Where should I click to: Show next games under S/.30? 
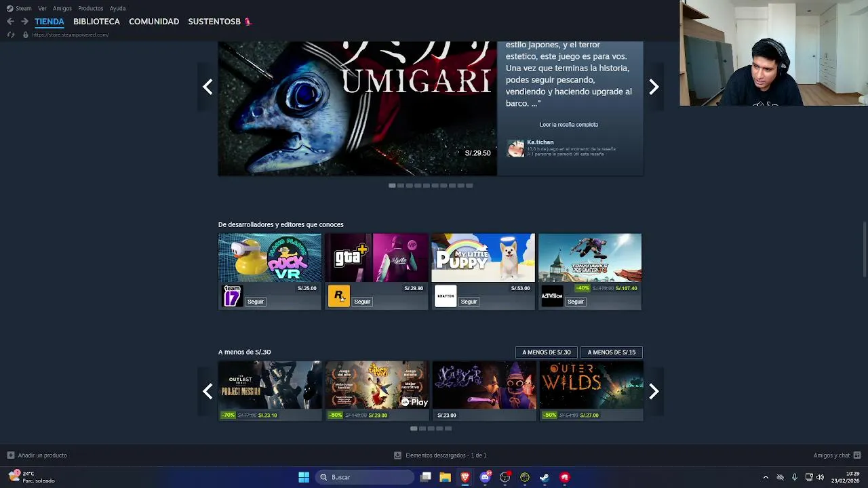[x=654, y=391]
